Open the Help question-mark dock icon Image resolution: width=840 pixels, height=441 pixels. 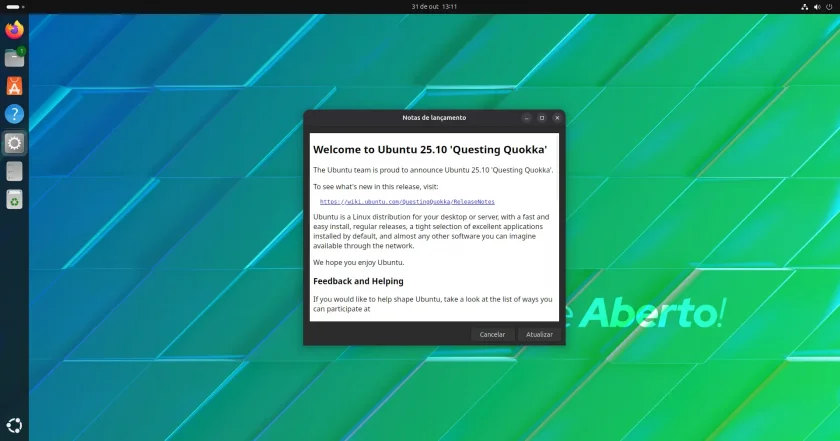click(14, 114)
